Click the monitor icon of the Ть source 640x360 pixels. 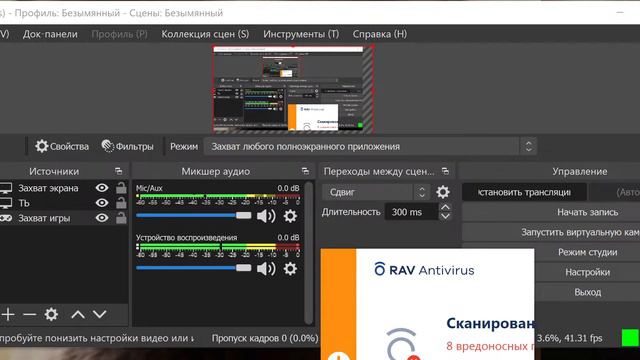coord(6,203)
